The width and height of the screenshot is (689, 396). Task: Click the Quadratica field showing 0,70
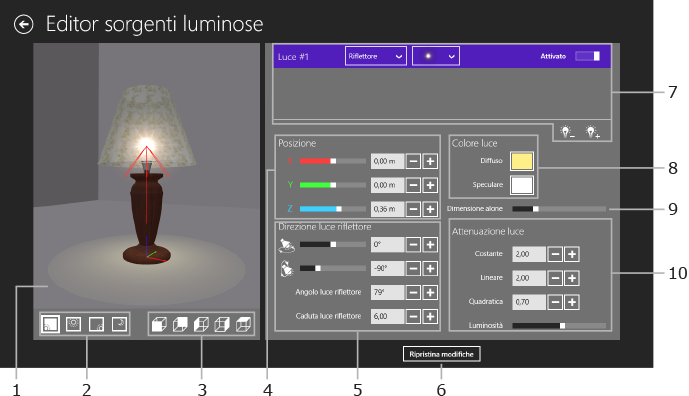point(529,302)
